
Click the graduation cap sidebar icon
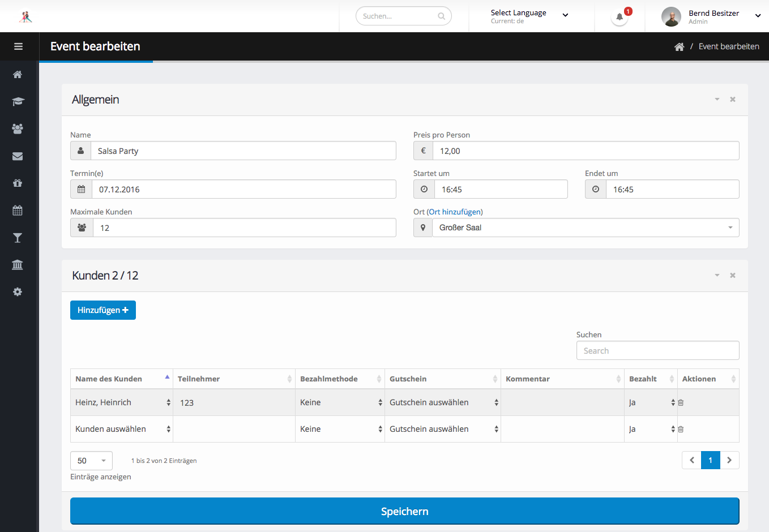18,102
